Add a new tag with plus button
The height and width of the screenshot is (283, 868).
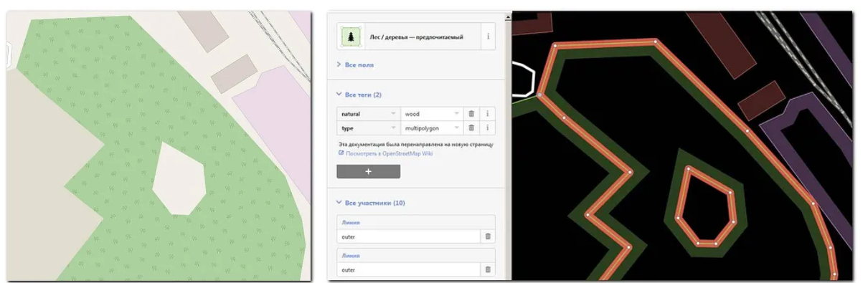click(x=368, y=172)
